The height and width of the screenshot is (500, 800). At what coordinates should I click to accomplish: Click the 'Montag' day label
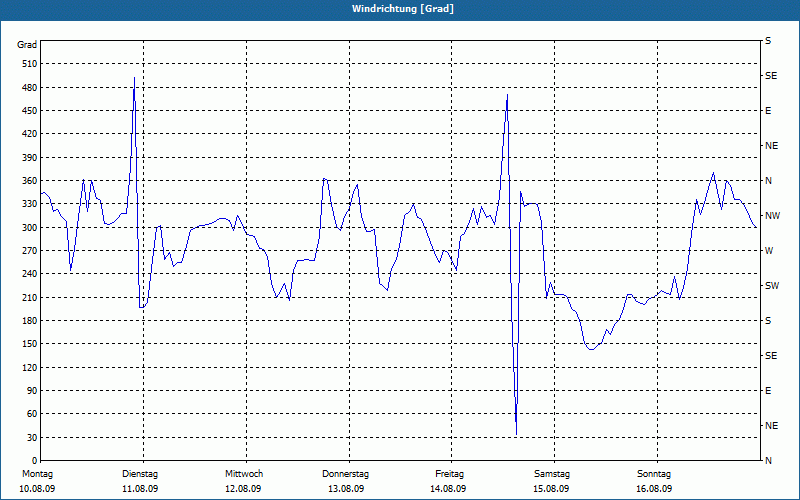click(x=37, y=474)
